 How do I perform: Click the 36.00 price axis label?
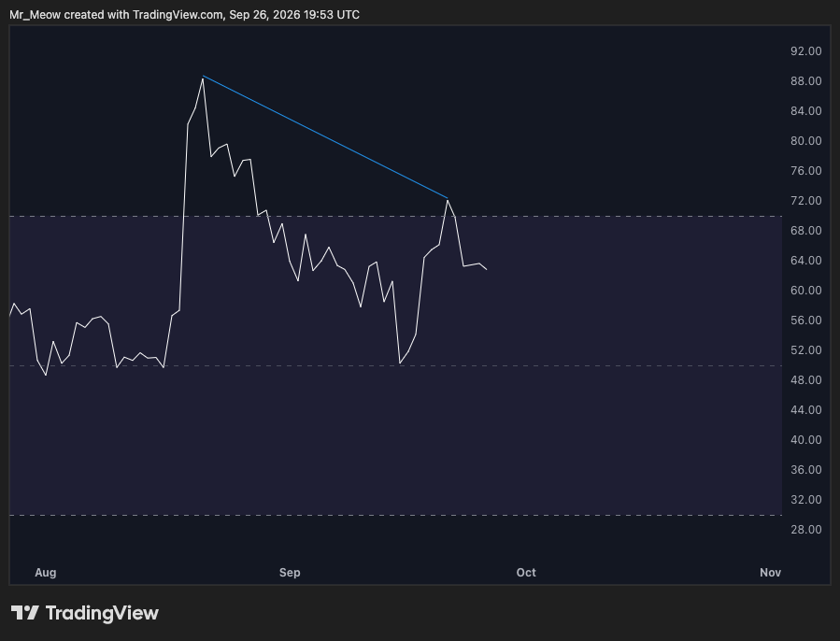click(x=805, y=469)
